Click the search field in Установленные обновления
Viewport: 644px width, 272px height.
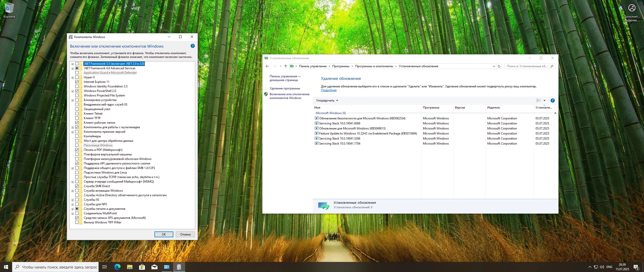click(x=527, y=66)
